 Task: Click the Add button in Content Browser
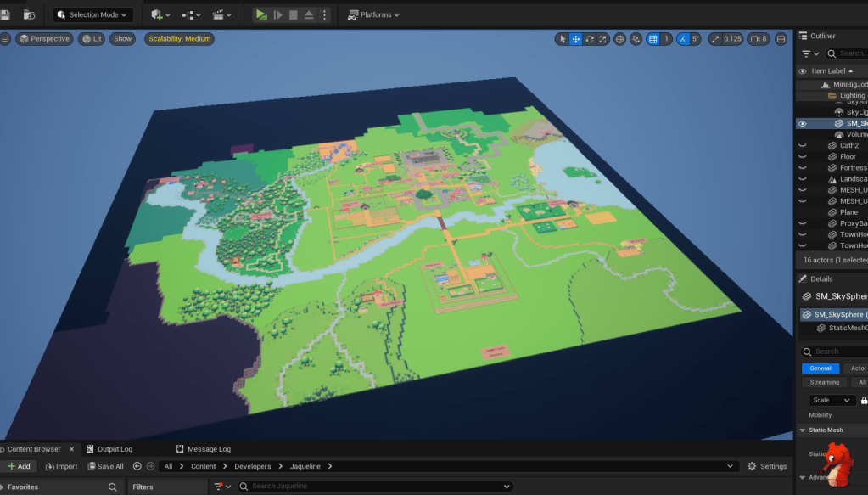point(19,466)
